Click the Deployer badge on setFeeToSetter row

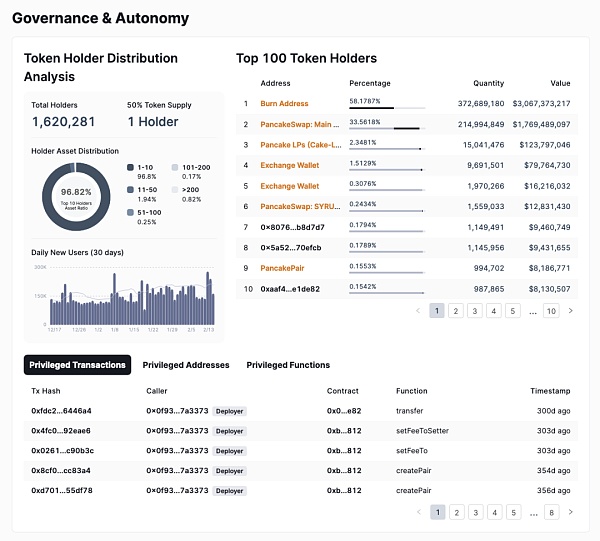pyautogui.click(x=230, y=431)
